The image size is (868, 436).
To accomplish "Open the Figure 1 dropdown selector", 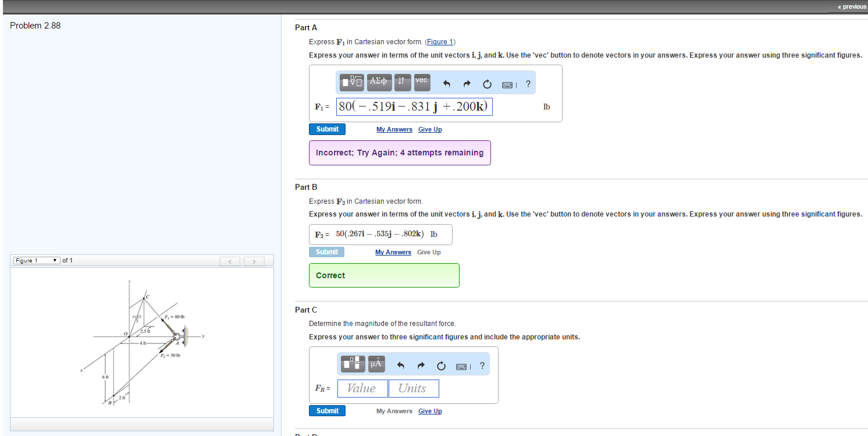I will click(36, 260).
